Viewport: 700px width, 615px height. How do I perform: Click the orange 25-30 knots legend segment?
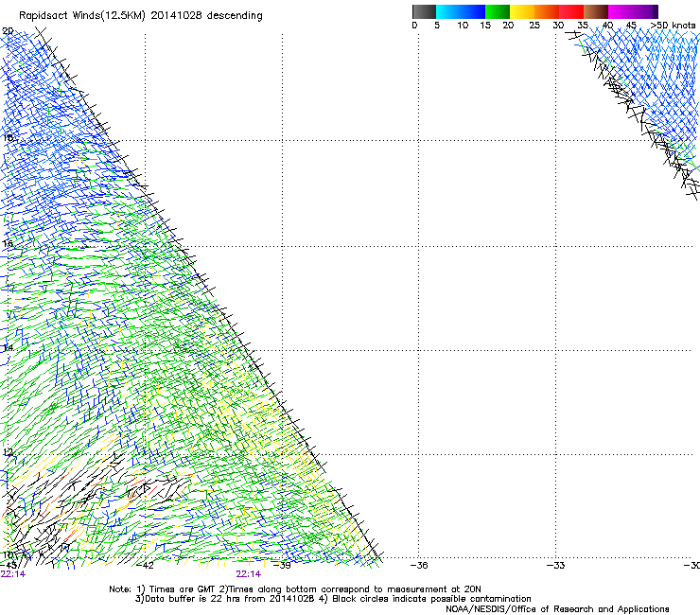tap(547, 11)
